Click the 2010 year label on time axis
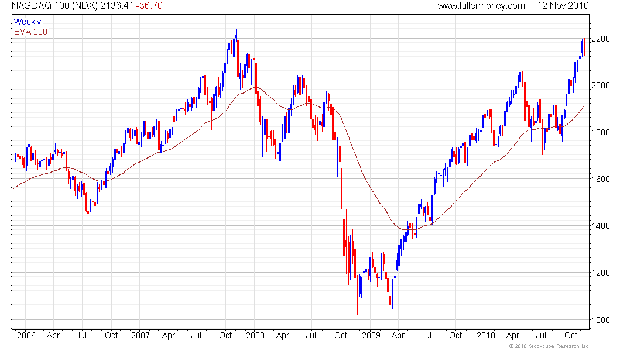Image resolution: width=644 pixels, height=351 pixels. point(486,335)
